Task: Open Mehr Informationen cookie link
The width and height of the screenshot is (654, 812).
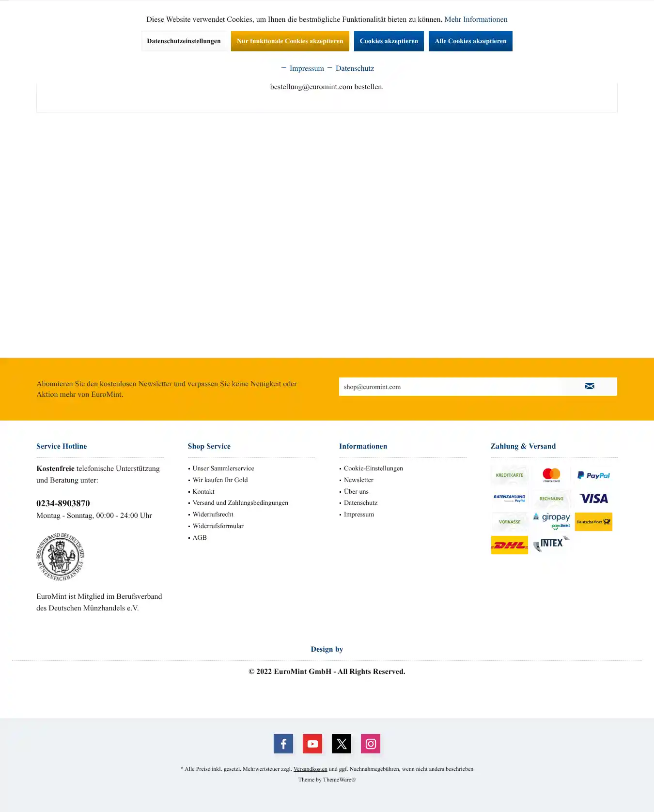Action: [x=476, y=19]
